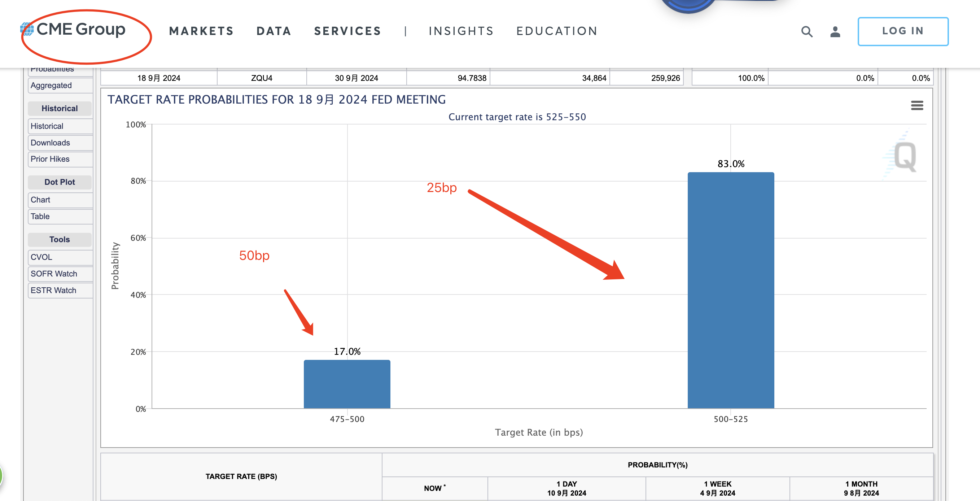Image resolution: width=980 pixels, height=501 pixels.
Task: Select Prior Hikes in the sidebar
Action: point(61,159)
